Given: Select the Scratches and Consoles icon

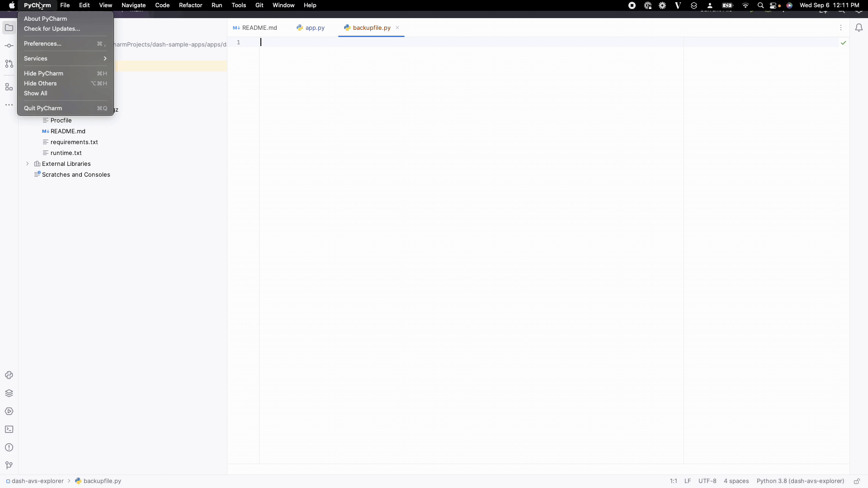Looking at the screenshot, I should point(37,174).
